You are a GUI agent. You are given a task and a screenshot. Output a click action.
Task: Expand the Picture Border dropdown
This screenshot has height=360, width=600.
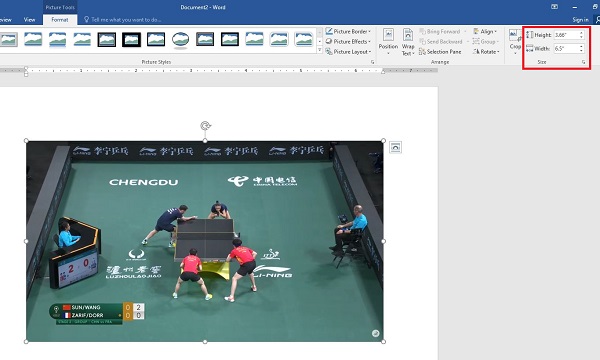click(x=348, y=31)
